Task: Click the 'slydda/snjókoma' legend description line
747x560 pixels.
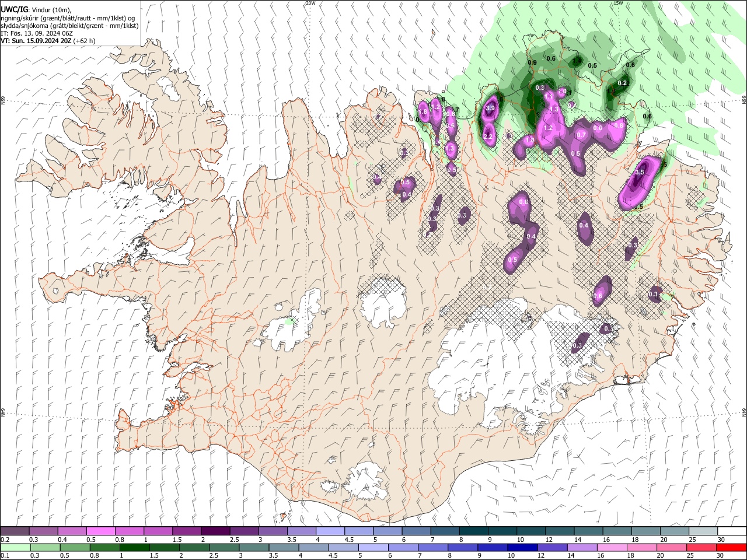Action: pos(69,26)
